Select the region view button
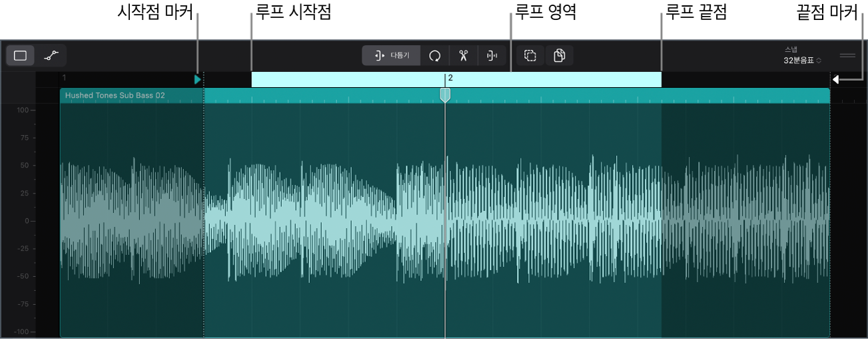868x340 pixels. (21, 56)
